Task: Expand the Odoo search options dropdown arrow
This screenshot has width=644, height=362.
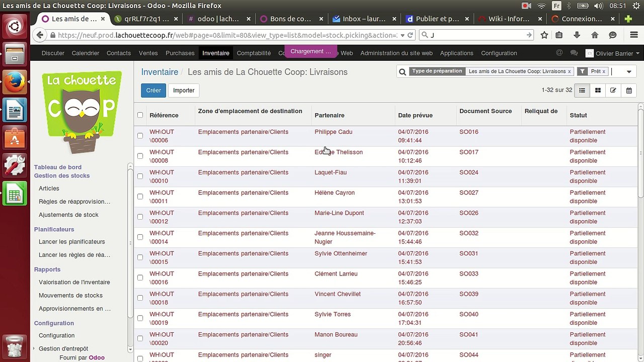Action: (x=629, y=71)
